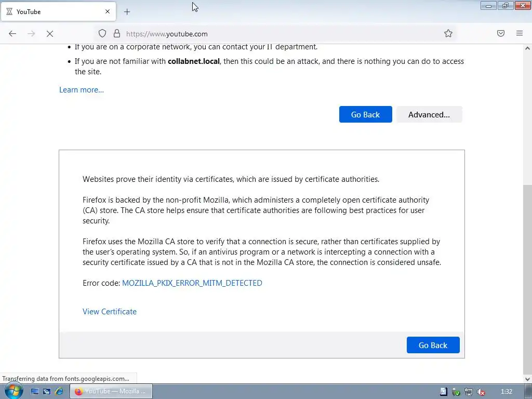Click the green security tray icon
This screenshot has width=532, height=399.
point(456,392)
